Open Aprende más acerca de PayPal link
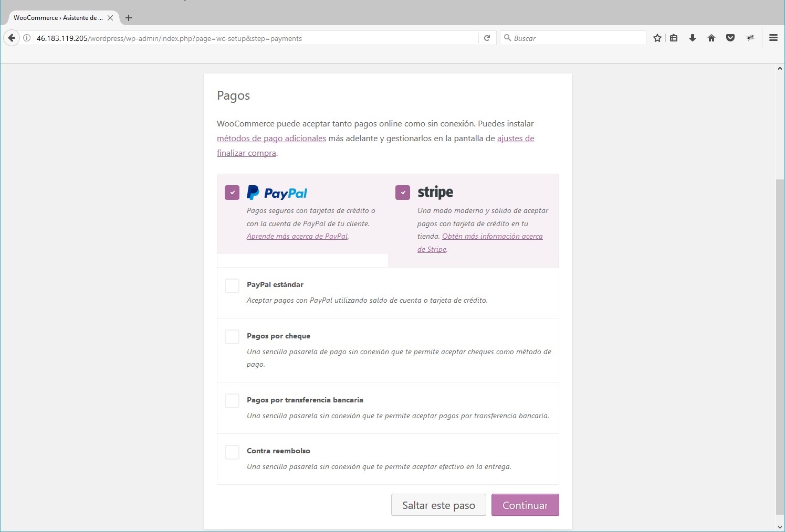The height and width of the screenshot is (532, 785). coord(297,237)
